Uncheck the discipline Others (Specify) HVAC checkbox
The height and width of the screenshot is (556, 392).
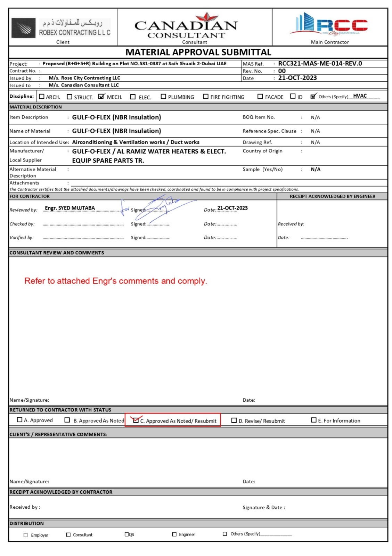tap(313, 96)
